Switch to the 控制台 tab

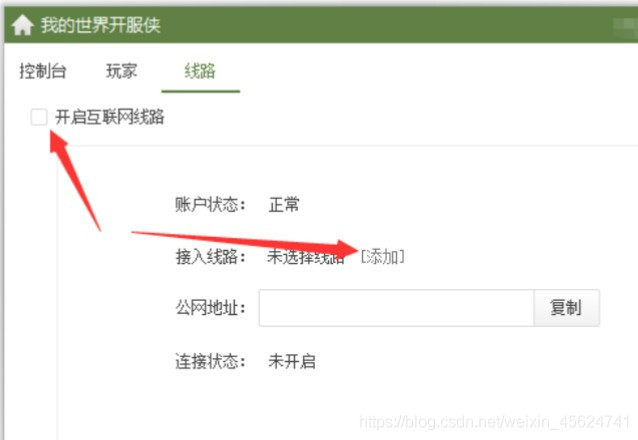[43, 71]
